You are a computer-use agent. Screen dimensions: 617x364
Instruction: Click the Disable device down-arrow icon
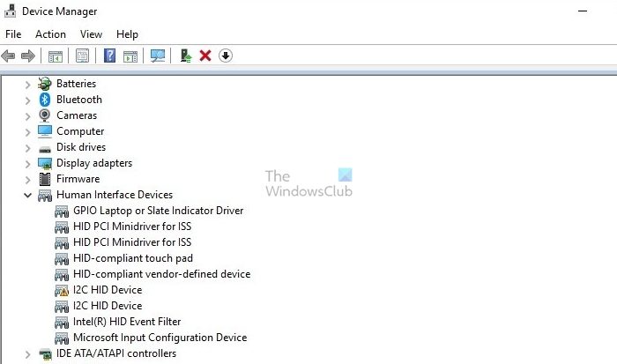(x=226, y=56)
